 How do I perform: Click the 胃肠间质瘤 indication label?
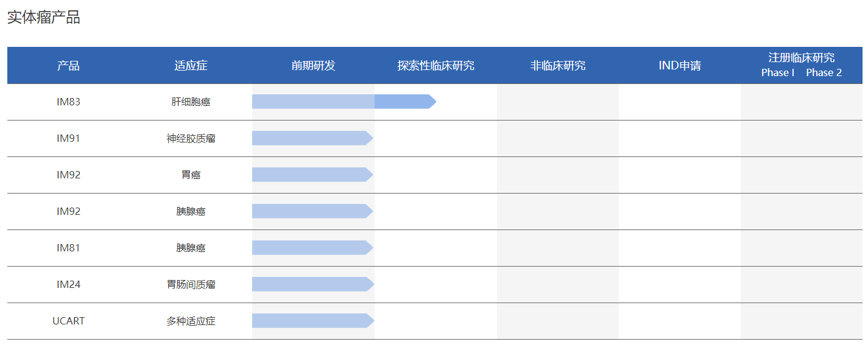191,284
